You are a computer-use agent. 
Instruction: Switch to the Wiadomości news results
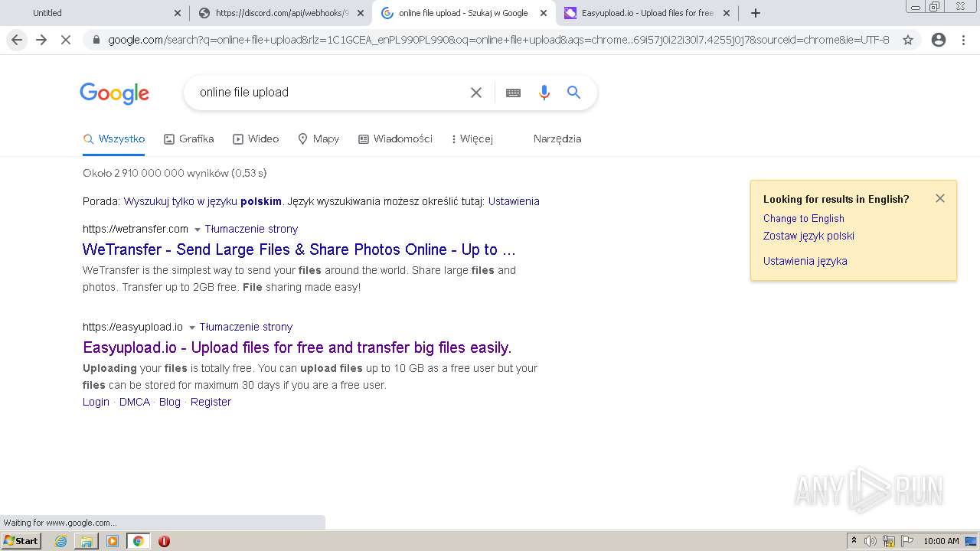click(x=395, y=139)
